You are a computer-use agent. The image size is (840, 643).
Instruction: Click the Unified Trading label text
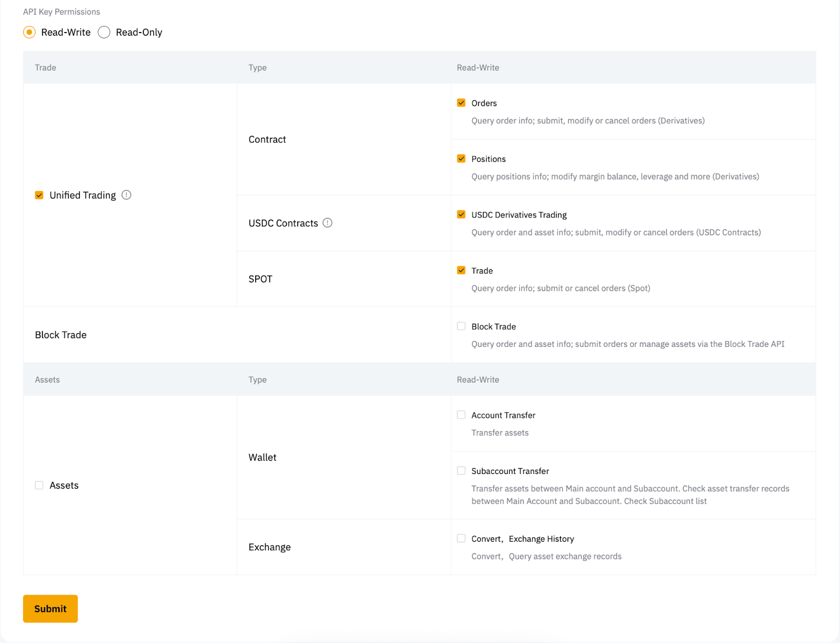pyautogui.click(x=82, y=195)
